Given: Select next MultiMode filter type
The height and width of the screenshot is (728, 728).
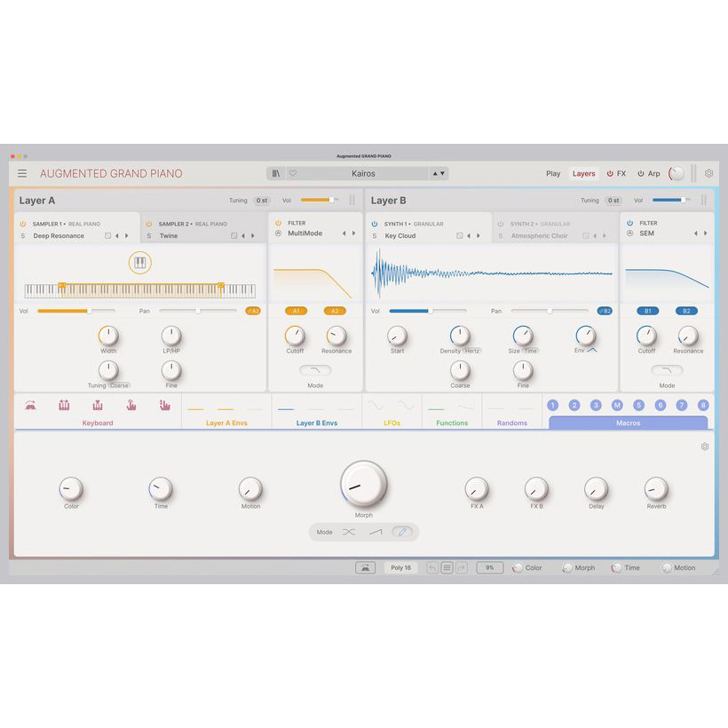Looking at the screenshot, I should [x=353, y=233].
